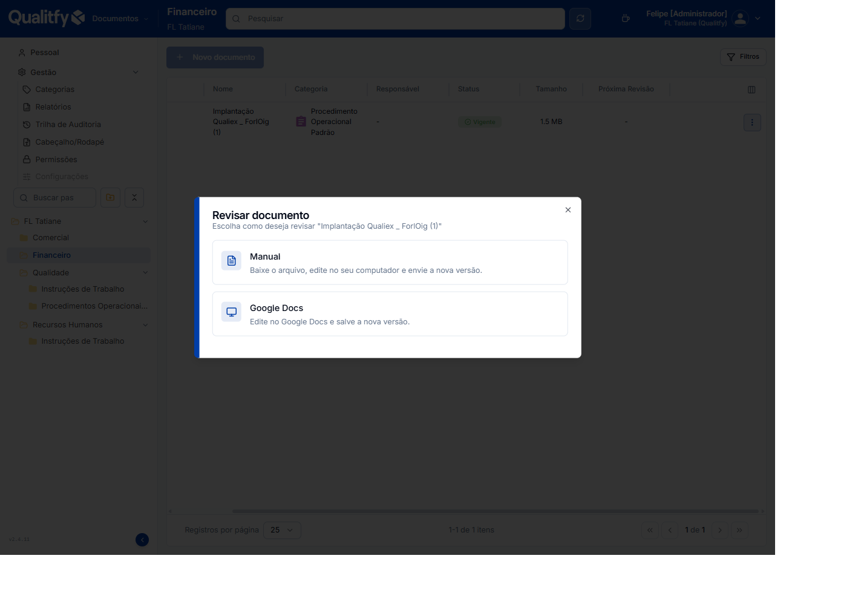861x616 pixels.
Task: Click the column settings icon
Action: click(x=751, y=90)
